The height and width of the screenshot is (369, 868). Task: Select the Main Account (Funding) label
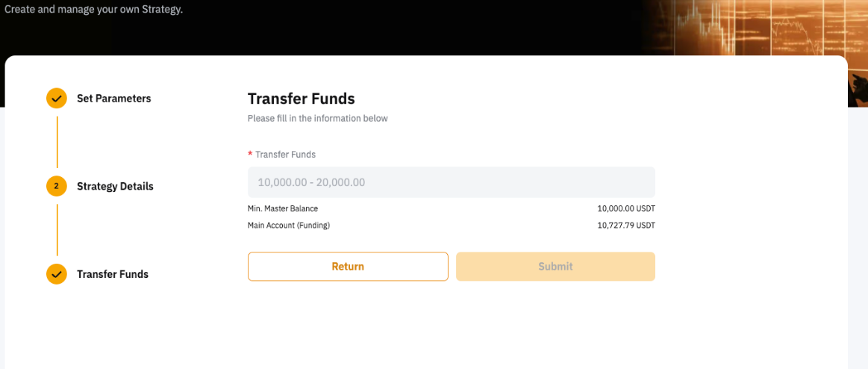(x=289, y=225)
